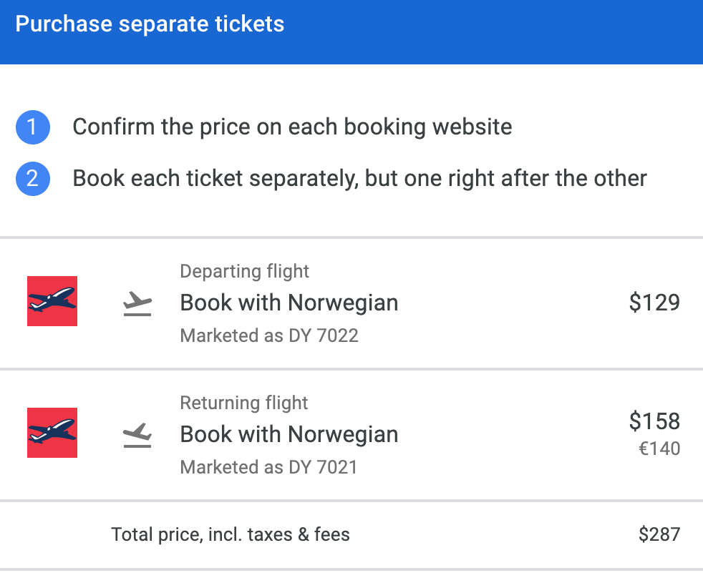Select departing flight Book with Norwegian
This screenshot has width=703, height=588.
[289, 303]
